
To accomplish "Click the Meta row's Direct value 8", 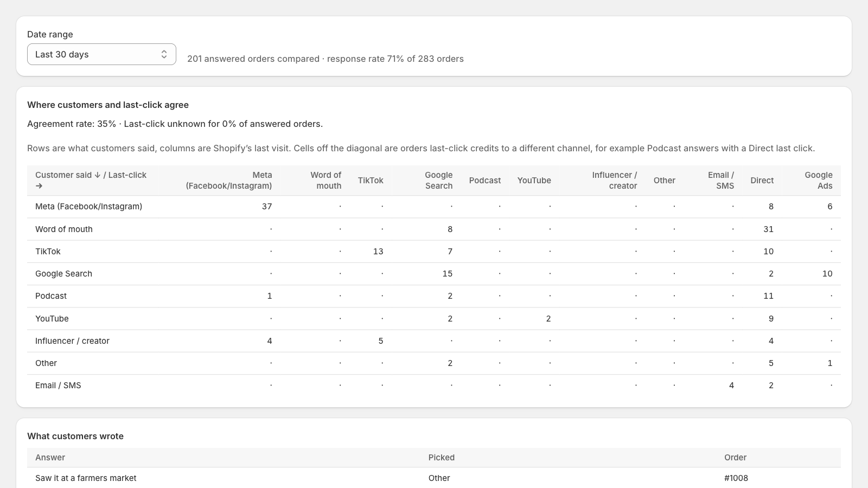I will tap(771, 207).
